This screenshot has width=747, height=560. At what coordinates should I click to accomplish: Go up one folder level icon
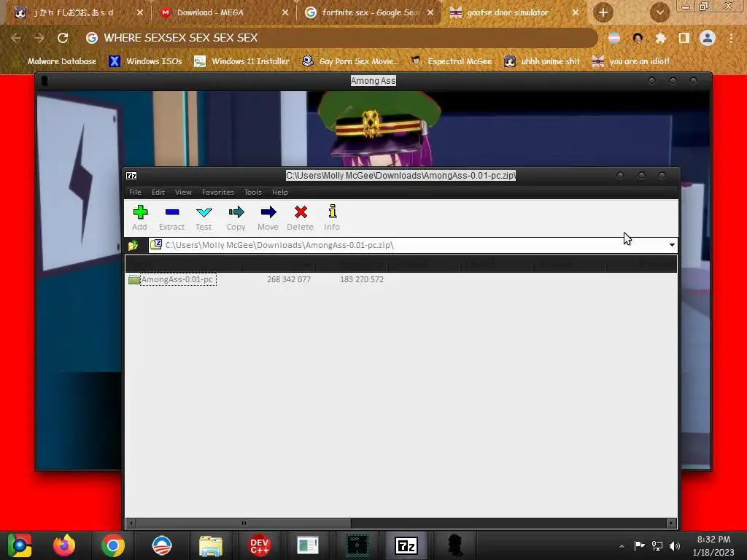133,245
